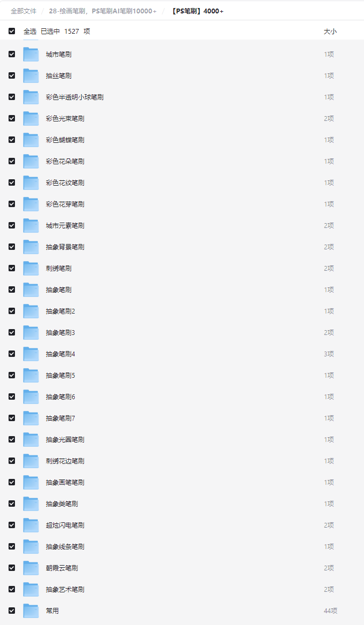Sort by the 大小 column header
364x625 pixels.
(330, 31)
